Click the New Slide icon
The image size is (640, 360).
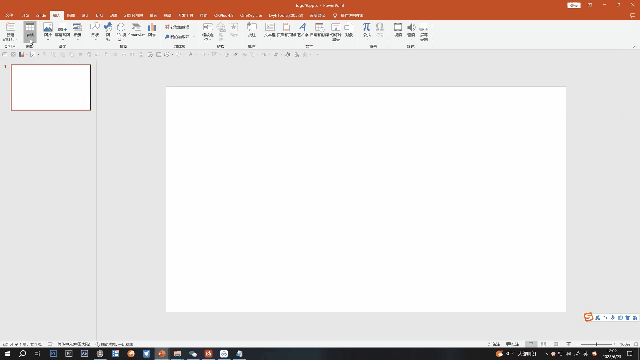click(10, 27)
